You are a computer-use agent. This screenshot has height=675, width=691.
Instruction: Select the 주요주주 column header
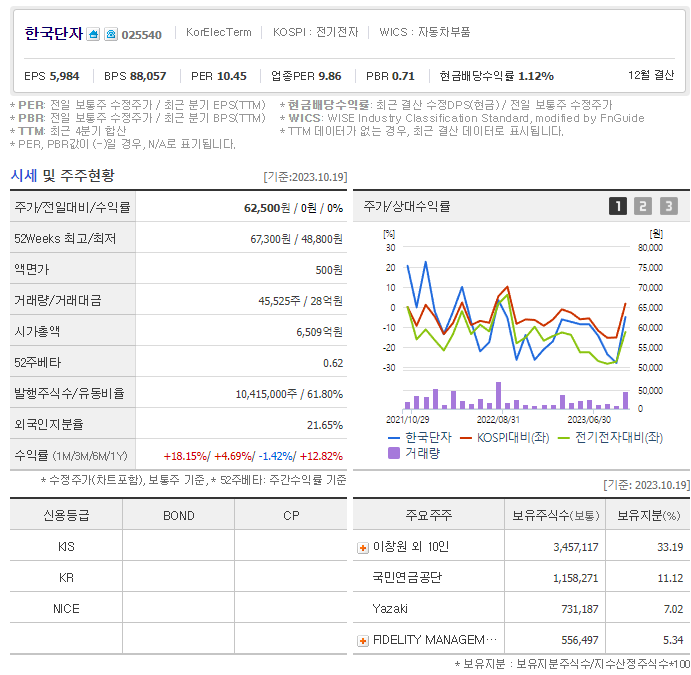(428, 516)
